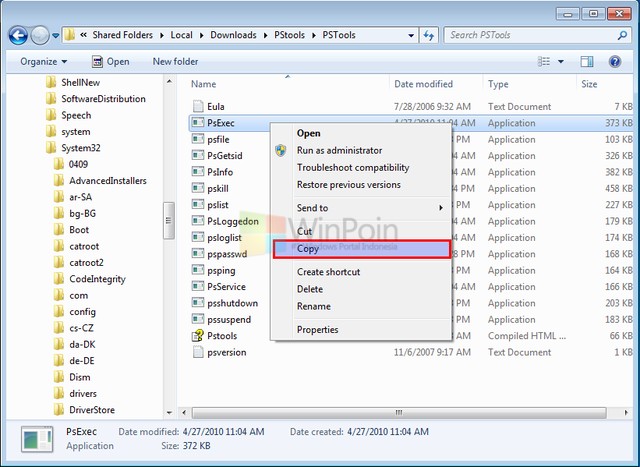
Task: Click the horizontal scrollbar left arrow
Action: point(184,413)
